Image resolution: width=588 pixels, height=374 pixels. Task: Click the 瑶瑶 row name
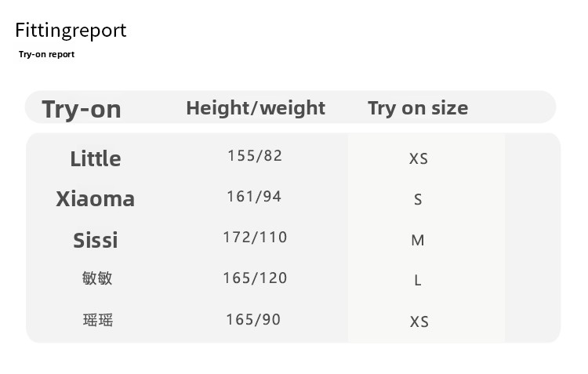98,320
